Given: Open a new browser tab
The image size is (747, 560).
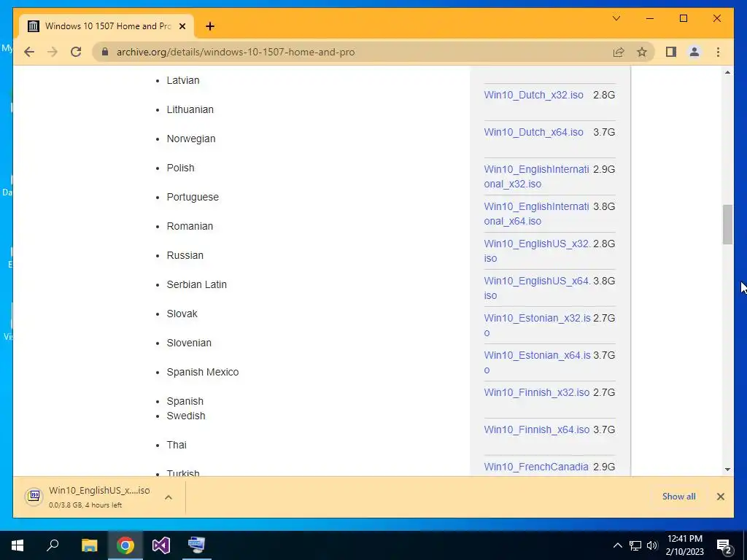Looking at the screenshot, I should click(x=210, y=26).
